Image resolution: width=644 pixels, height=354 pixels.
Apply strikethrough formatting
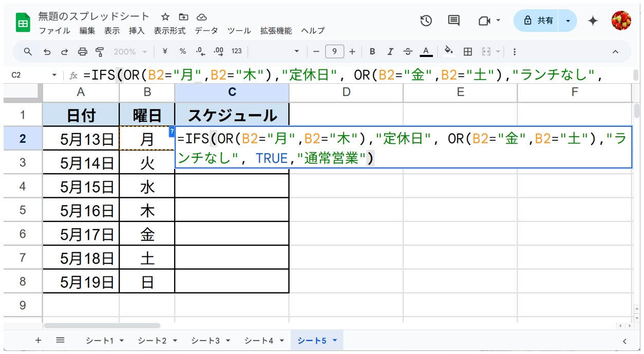pyautogui.click(x=408, y=51)
